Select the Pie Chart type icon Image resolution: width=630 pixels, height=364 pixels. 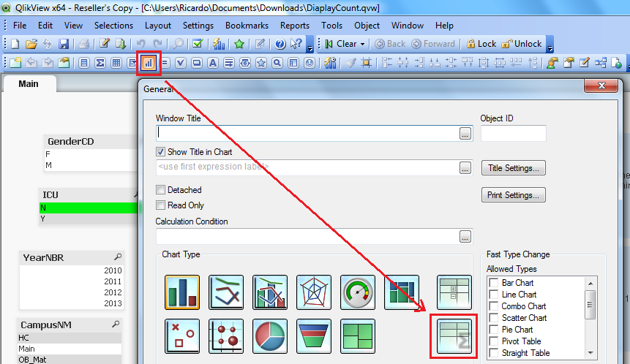click(x=270, y=336)
